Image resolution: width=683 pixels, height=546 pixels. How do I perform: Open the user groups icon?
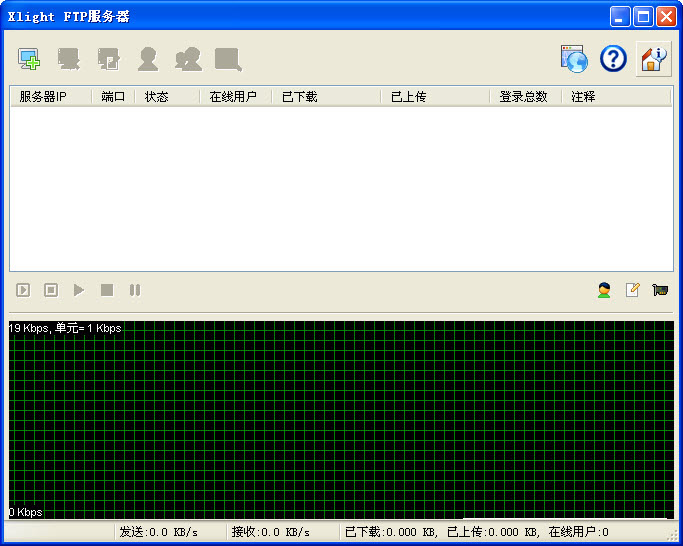coord(188,60)
